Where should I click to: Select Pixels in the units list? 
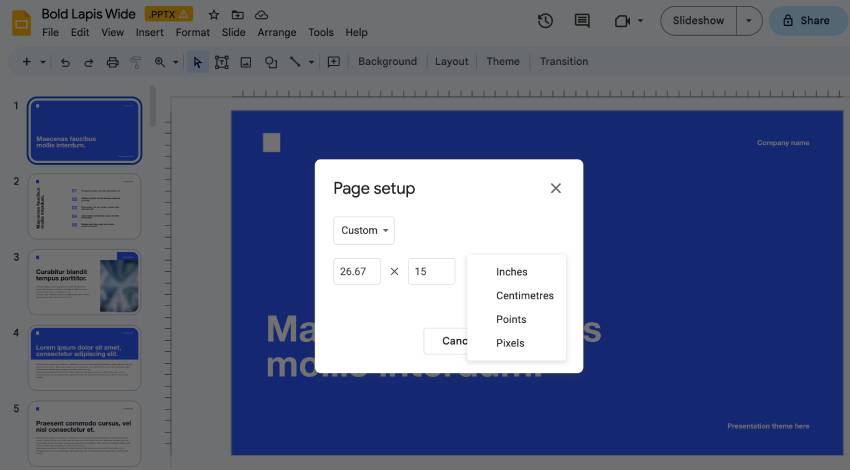tap(510, 343)
